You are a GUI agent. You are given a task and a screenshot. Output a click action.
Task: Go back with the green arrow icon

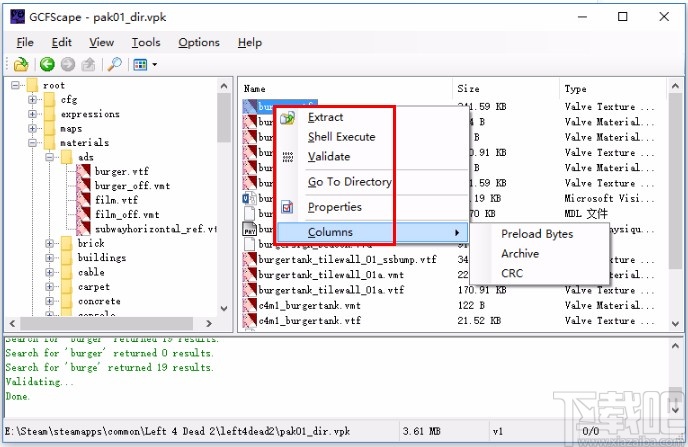coord(47,64)
